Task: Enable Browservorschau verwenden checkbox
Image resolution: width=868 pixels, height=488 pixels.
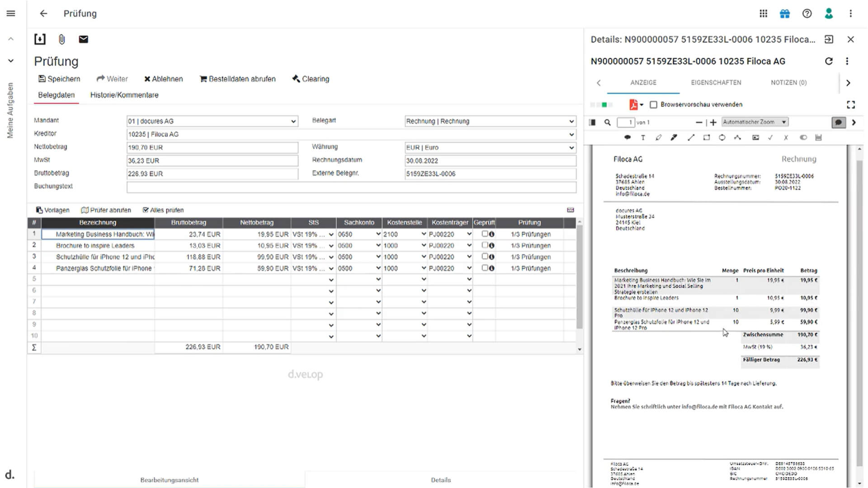Action: (653, 105)
